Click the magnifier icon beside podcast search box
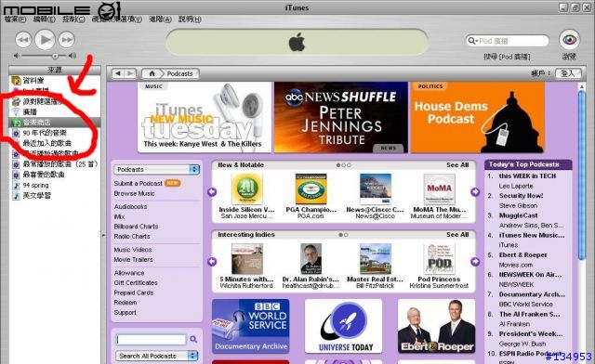This screenshot has height=364, width=595. tap(193, 339)
